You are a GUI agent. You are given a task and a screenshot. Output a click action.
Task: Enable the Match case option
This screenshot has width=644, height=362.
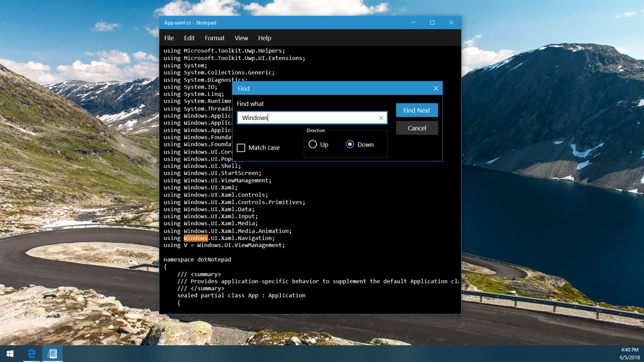pyautogui.click(x=241, y=147)
